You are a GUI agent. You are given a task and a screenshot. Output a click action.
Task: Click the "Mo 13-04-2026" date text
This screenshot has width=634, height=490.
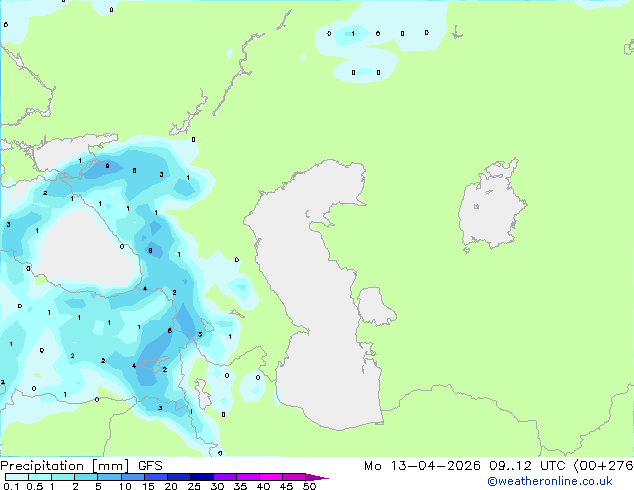(422, 466)
